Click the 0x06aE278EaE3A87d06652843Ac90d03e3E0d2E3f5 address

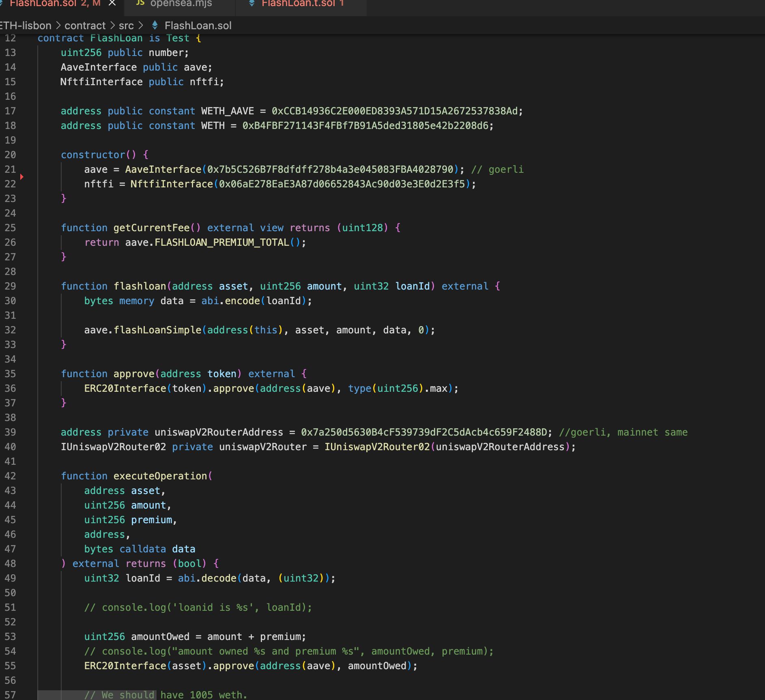coord(342,184)
